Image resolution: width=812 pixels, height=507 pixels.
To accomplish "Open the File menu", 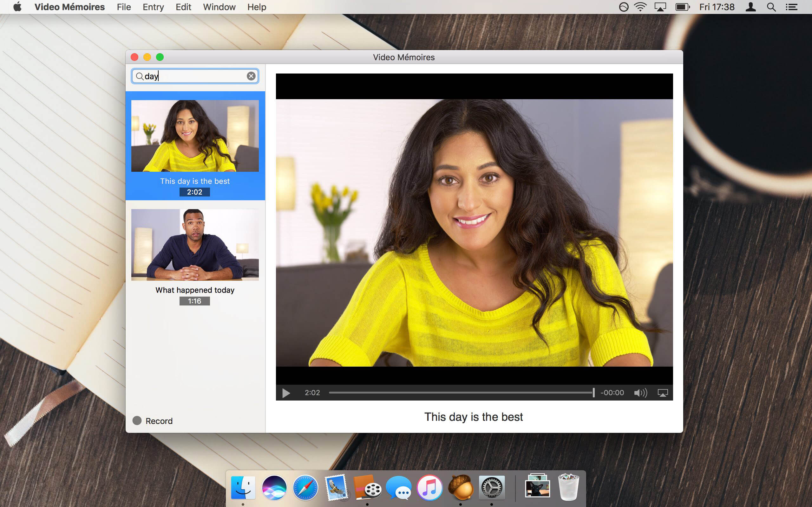I will (123, 7).
